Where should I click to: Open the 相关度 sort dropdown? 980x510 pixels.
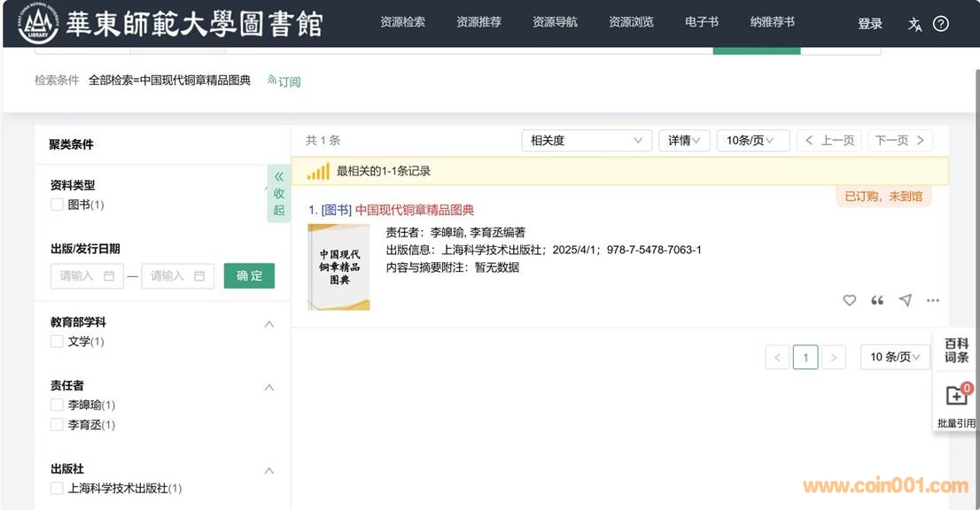click(586, 140)
